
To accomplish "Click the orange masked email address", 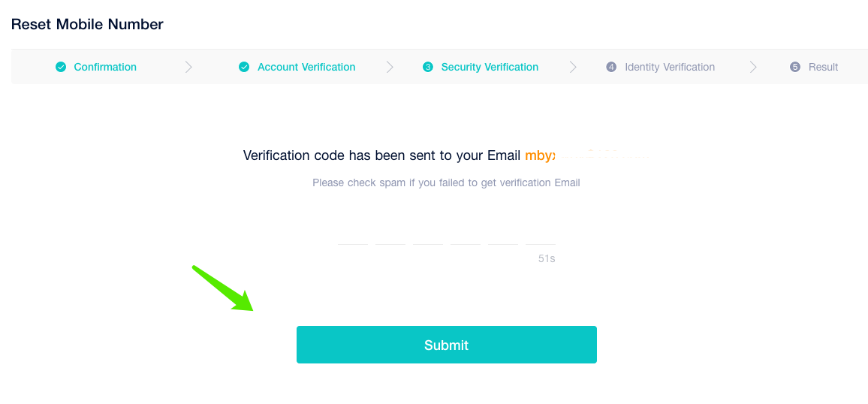I will (x=586, y=155).
